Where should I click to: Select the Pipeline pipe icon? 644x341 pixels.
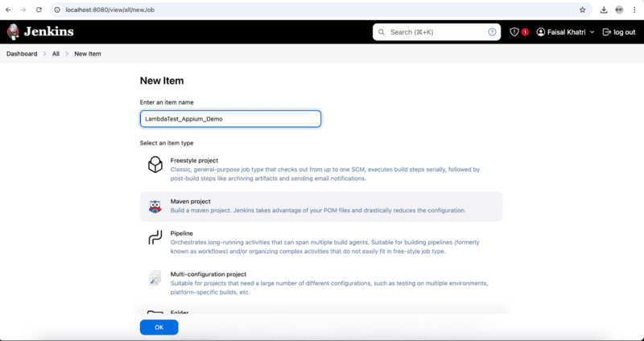pos(155,238)
